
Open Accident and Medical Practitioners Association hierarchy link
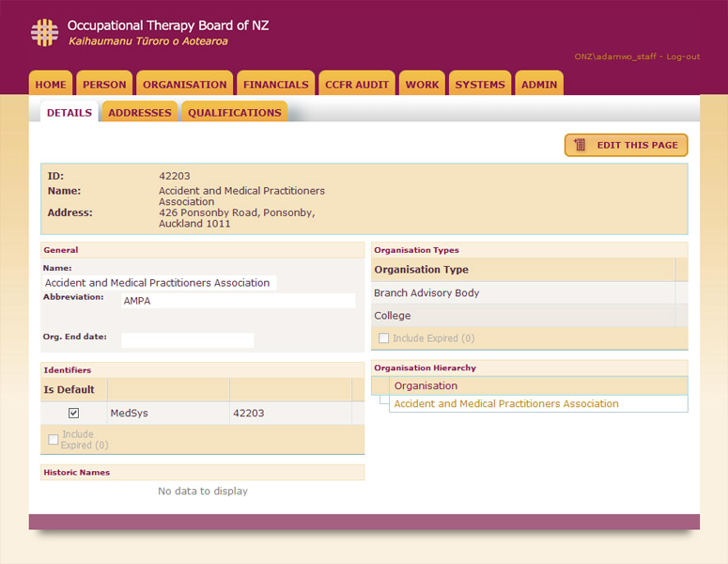(x=505, y=403)
